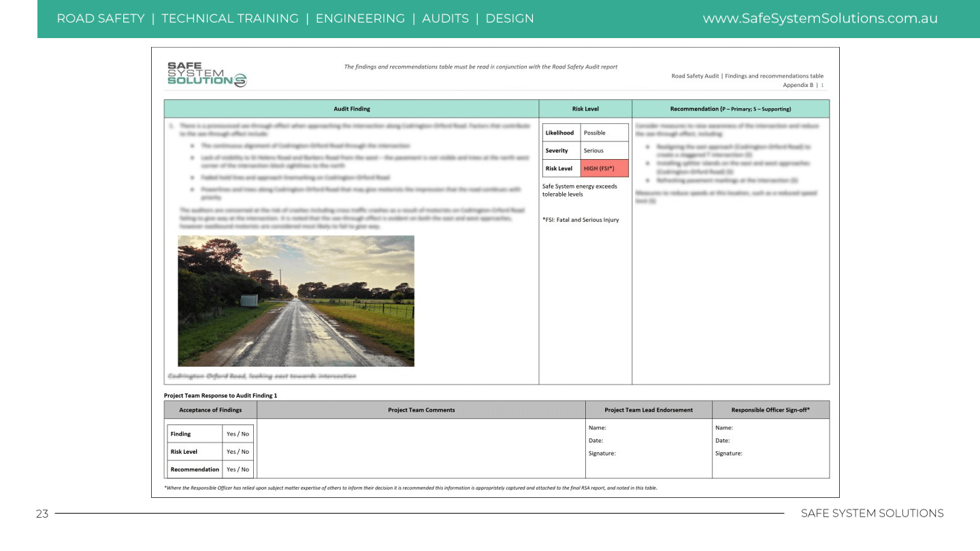Image resolution: width=980 pixels, height=551 pixels.
Task: Click page number 23 in footer
Action: 42,514
